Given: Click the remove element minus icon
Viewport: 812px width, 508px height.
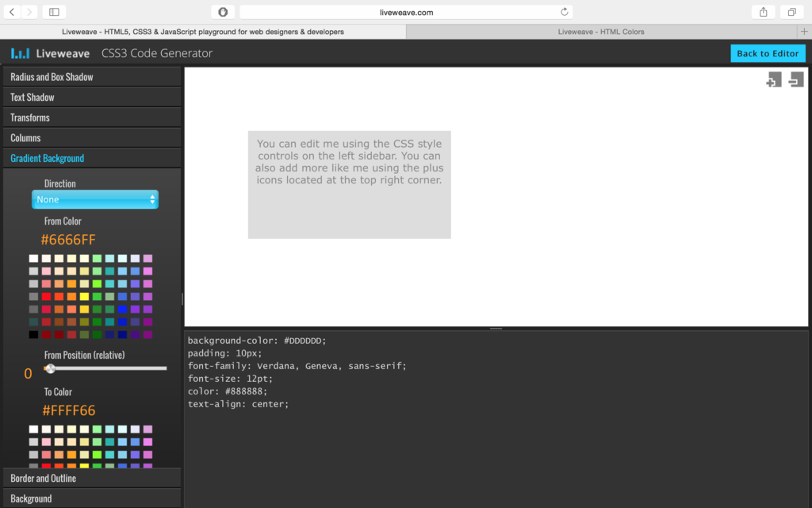Looking at the screenshot, I should 796,79.
